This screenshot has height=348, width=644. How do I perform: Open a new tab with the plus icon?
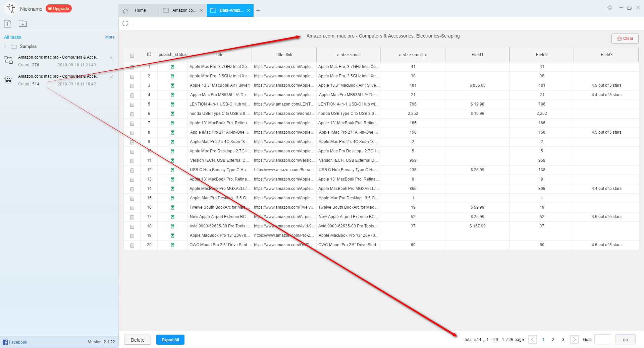tap(258, 10)
